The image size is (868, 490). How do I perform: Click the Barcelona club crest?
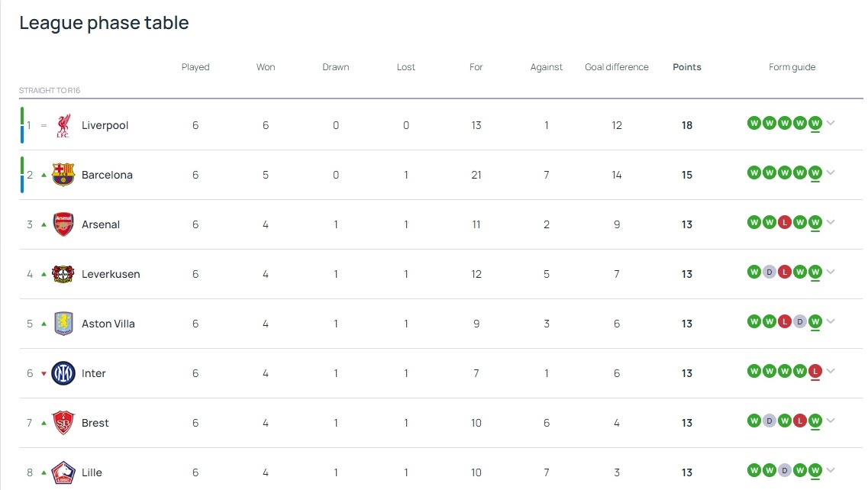pyautogui.click(x=63, y=175)
